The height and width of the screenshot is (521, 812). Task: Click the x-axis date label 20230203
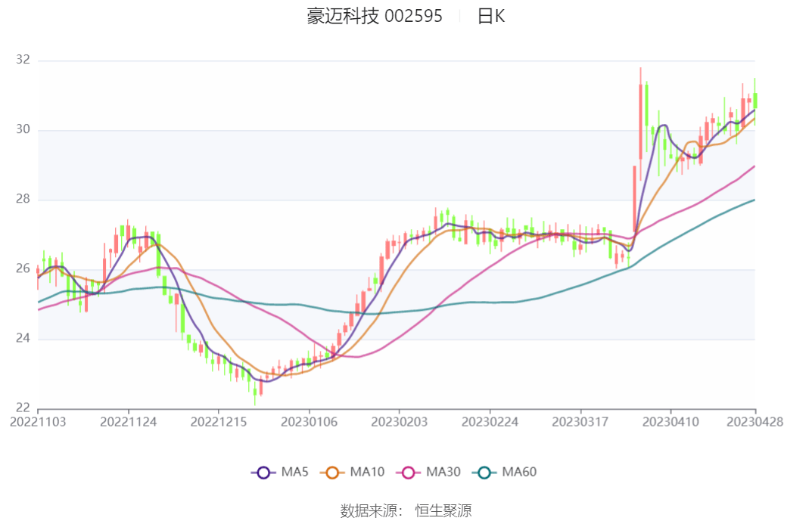coord(400,422)
